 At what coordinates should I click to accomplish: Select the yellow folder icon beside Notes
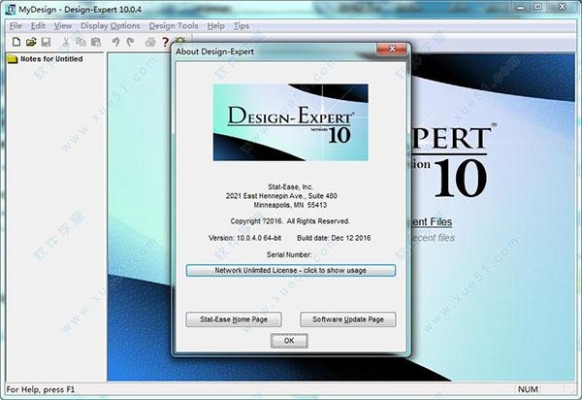click(13, 59)
